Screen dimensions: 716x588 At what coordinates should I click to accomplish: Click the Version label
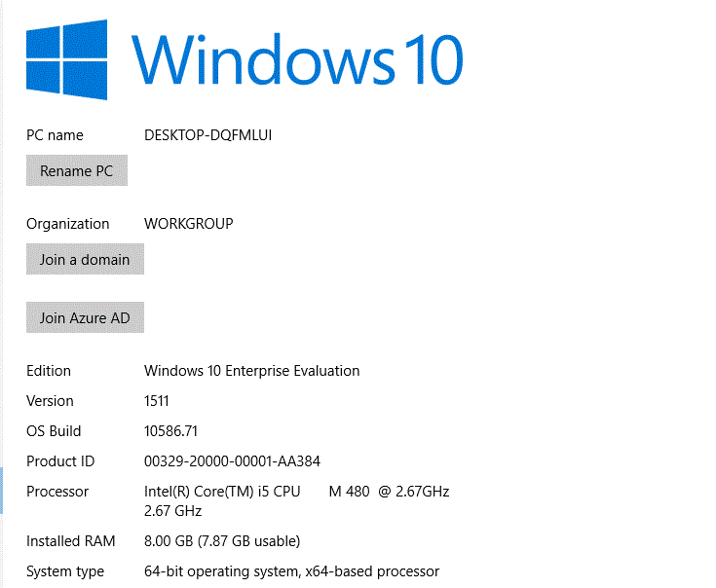[50, 400]
